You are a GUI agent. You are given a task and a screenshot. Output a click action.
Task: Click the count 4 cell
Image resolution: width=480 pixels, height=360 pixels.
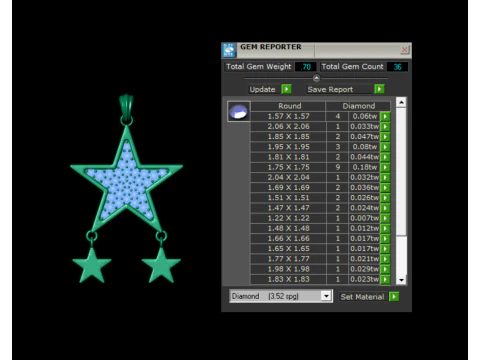coord(338,116)
